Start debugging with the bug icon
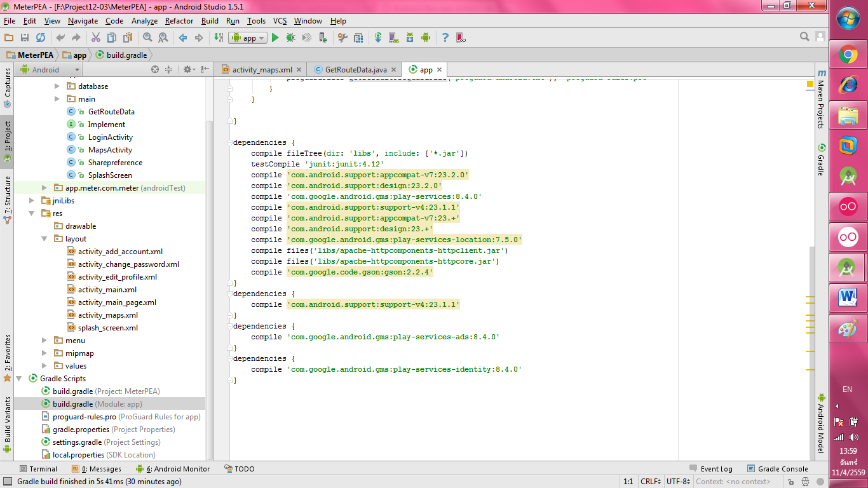Image resolution: width=868 pixels, height=488 pixels. click(x=291, y=37)
